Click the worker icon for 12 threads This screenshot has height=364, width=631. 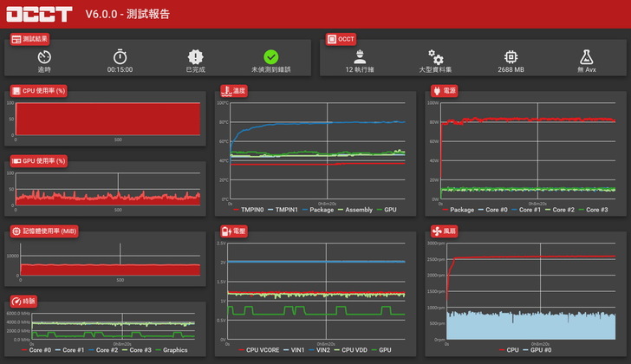point(360,56)
